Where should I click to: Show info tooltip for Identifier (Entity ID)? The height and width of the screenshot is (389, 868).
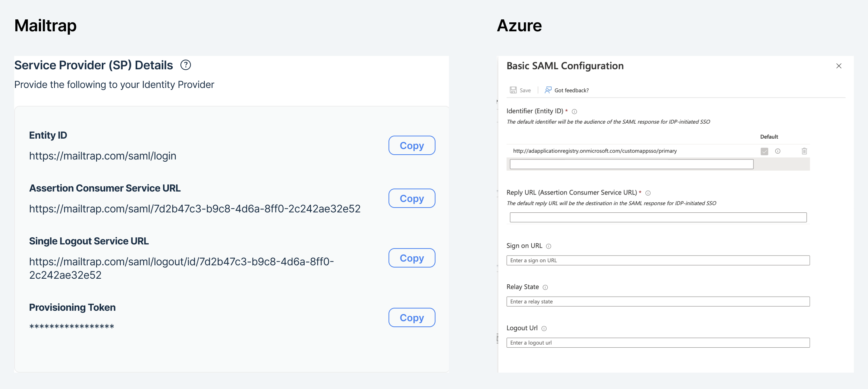pyautogui.click(x=575, y=111)
